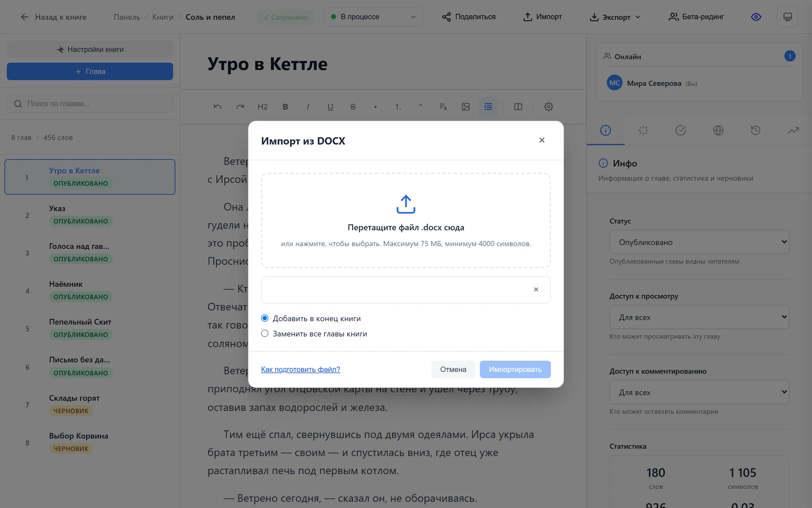Viewport: 812px width, 508px height.
Task: Select chapter 'Склады горят'
Action: click(x=90, y=404)
